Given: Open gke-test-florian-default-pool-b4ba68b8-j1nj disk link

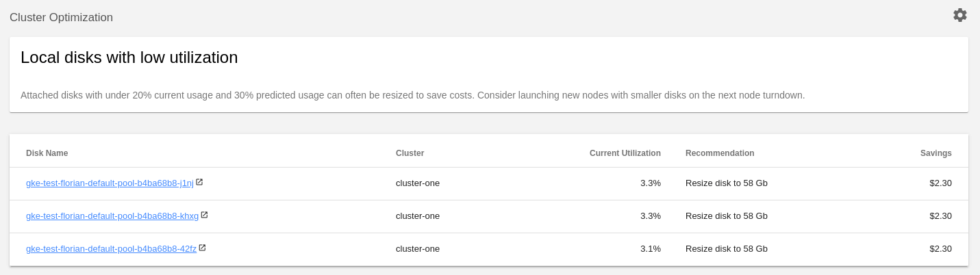Looking at the screenshot, I should [x=110, y=183].
